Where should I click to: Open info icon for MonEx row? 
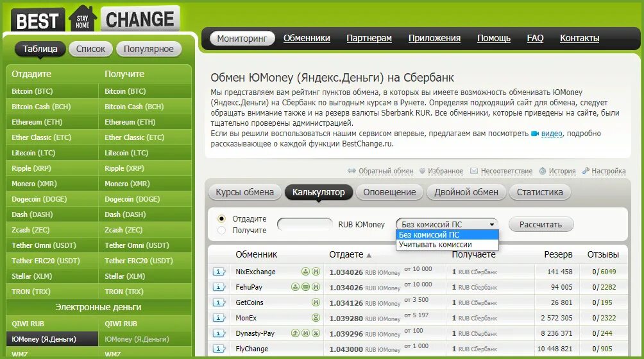pos(219,318)
